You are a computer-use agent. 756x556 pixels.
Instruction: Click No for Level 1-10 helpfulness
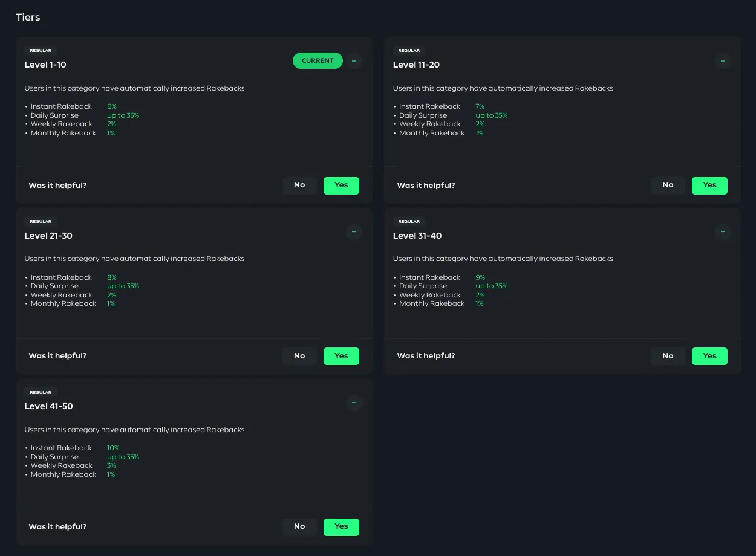[299, 185]
